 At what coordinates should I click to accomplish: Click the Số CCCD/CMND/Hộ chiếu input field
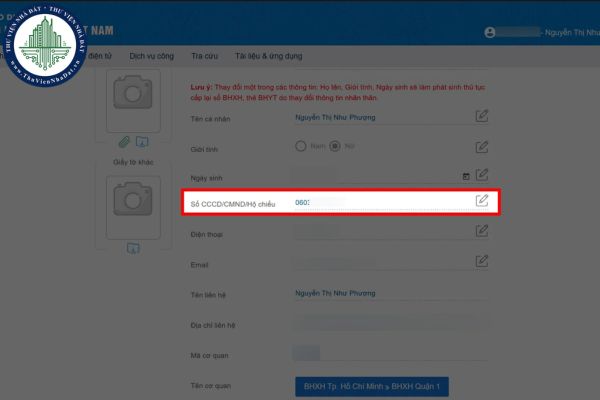click(x=380, y=202)
